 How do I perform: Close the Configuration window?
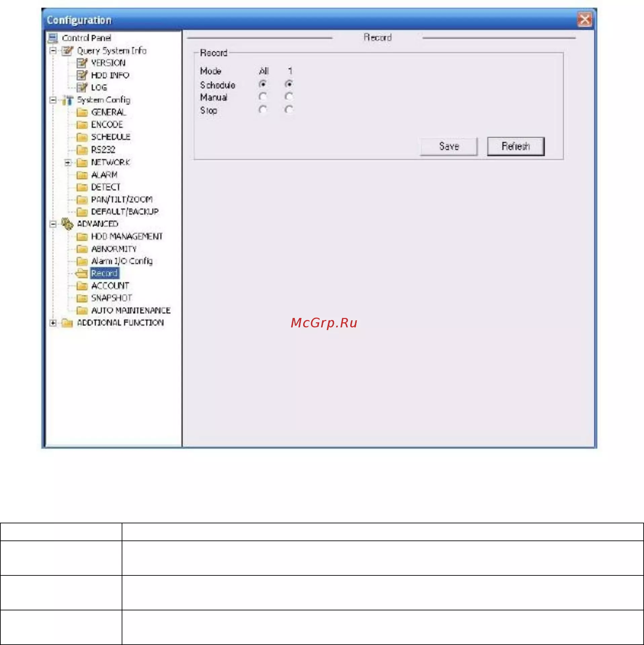click(x=585, y=19)
